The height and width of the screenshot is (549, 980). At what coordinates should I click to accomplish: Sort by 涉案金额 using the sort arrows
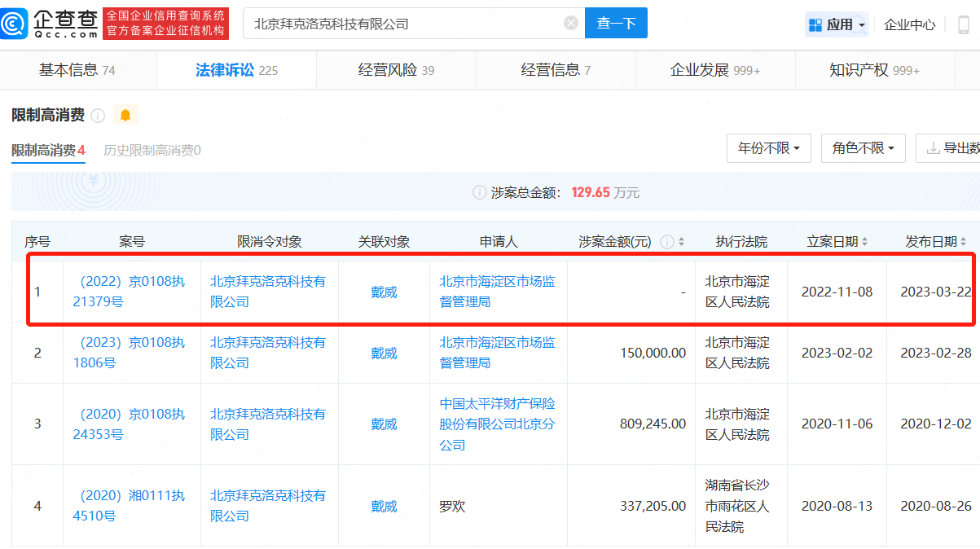coord(681,242)
